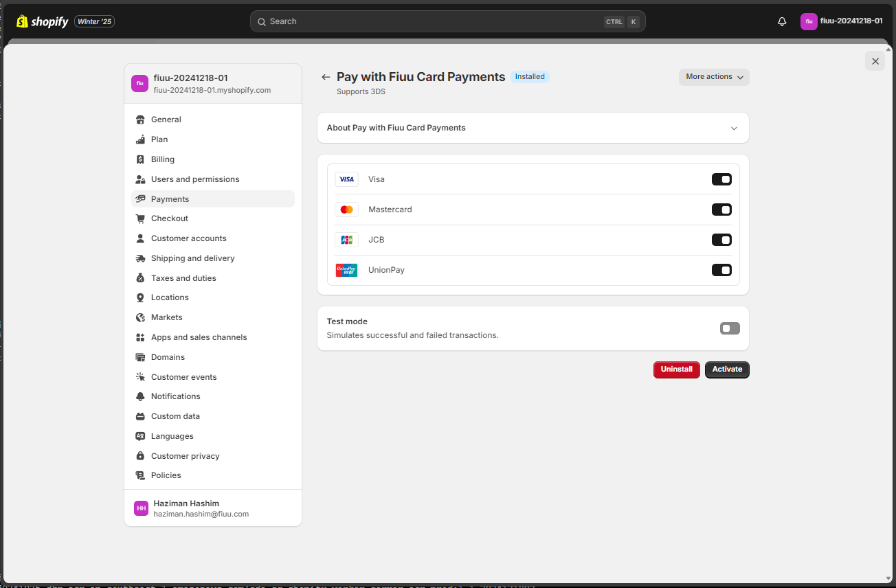The image size is (896, 588).
Task: Click the Shipping and delivery truck icon
Action: tap(141, 258)
